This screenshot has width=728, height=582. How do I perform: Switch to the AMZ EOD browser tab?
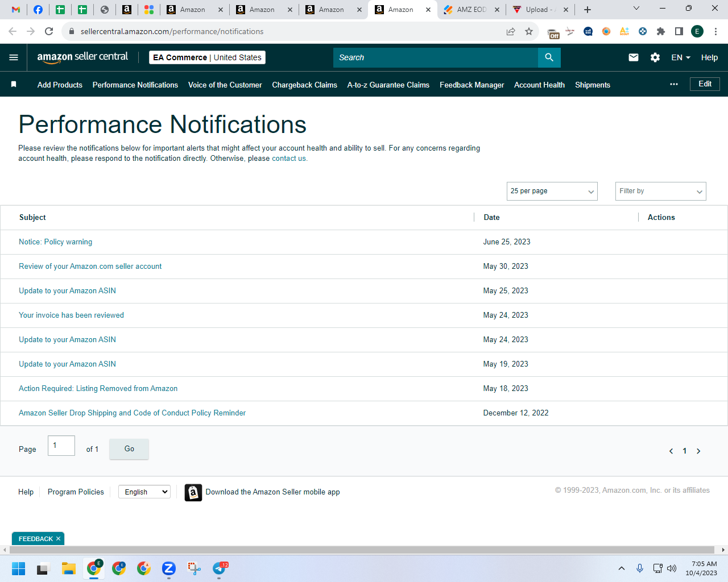tap(472, 10)
